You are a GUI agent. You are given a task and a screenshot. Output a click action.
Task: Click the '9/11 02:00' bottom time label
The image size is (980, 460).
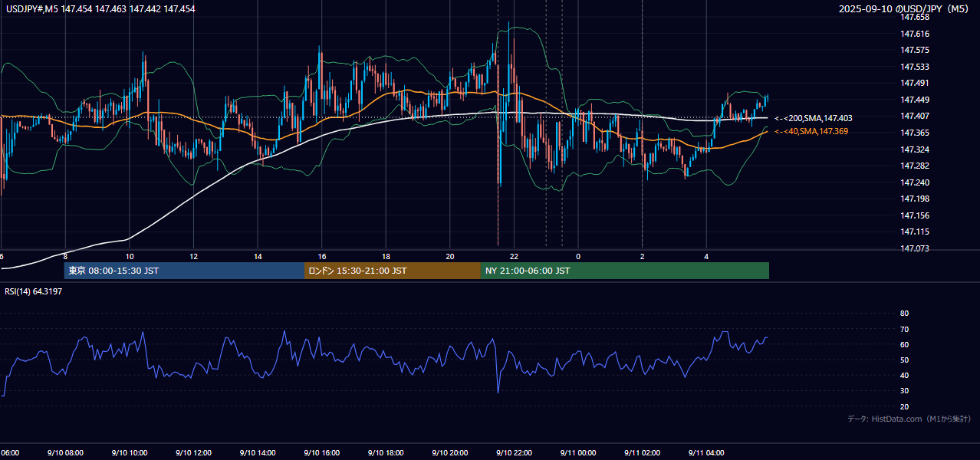click(x=642, y=453)
